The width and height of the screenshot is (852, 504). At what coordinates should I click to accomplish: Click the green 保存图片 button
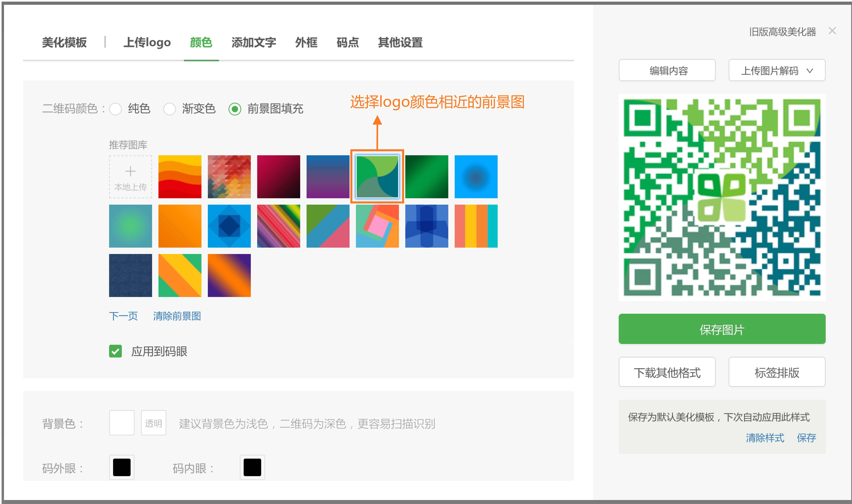pyautogui.click(x=722, y=329)
